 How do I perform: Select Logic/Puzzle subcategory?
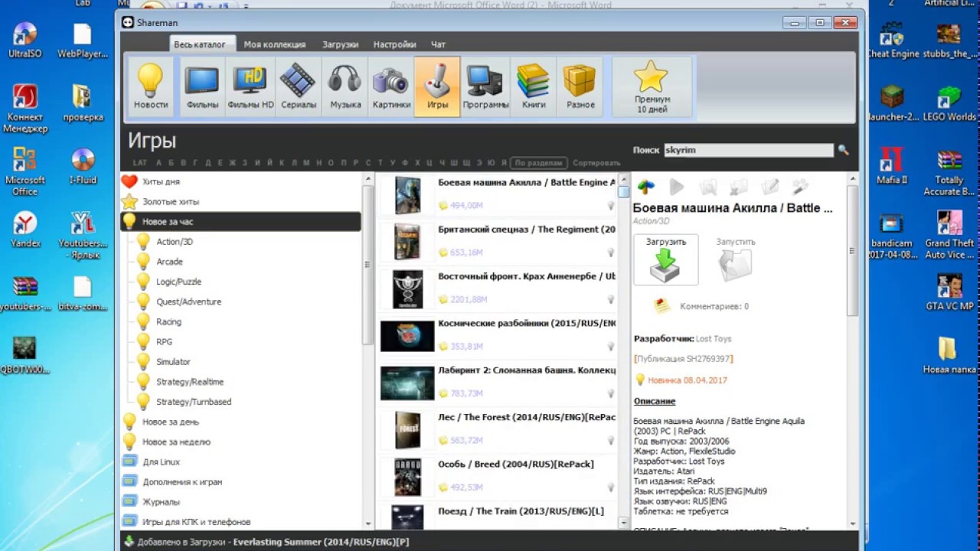coord(178,282)
